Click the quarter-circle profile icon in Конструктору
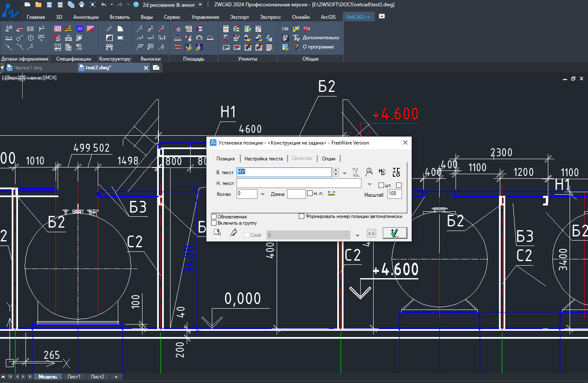588x383 pixels. pos(120,29)
